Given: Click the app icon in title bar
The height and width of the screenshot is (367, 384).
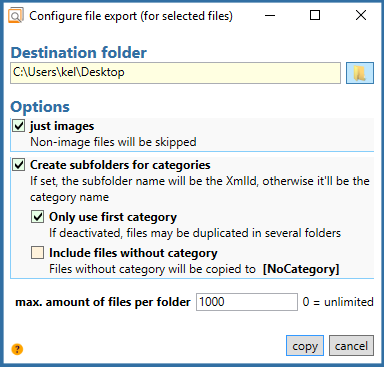Looking at the screenshot, I should (16, 16).
